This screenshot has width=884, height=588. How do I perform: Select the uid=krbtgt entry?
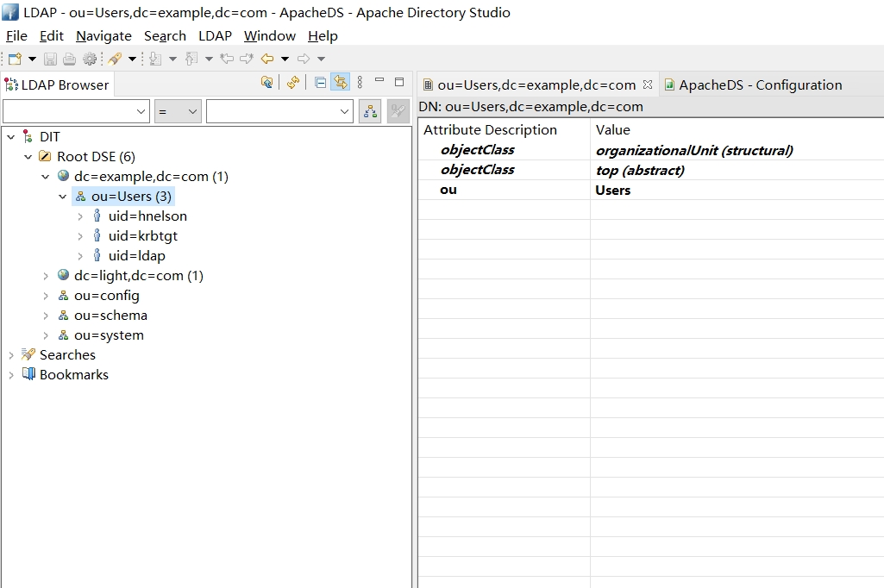pos(142,236)
